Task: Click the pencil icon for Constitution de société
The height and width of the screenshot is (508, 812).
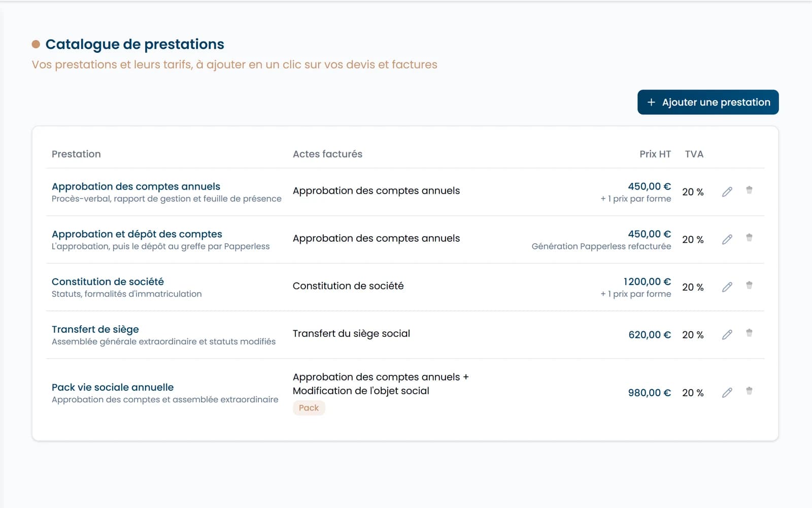Action: [727, 287]
